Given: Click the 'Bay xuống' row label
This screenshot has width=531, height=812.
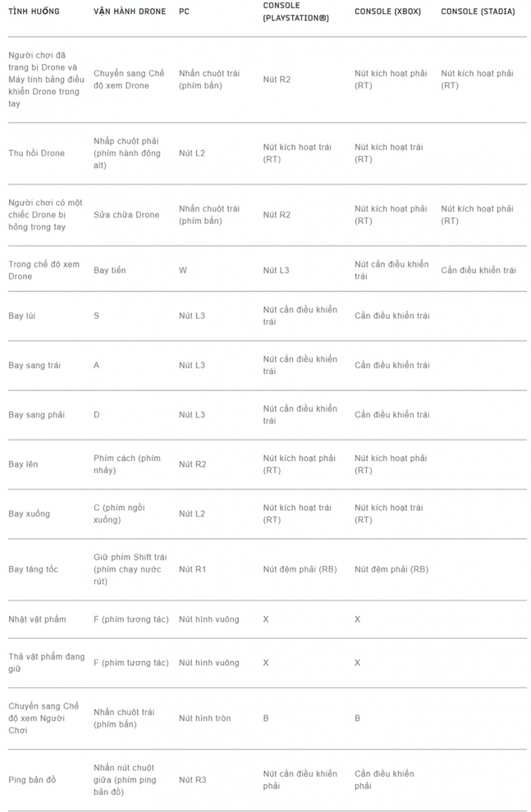Looking at the screenshot, I should (x=29, y=514).
